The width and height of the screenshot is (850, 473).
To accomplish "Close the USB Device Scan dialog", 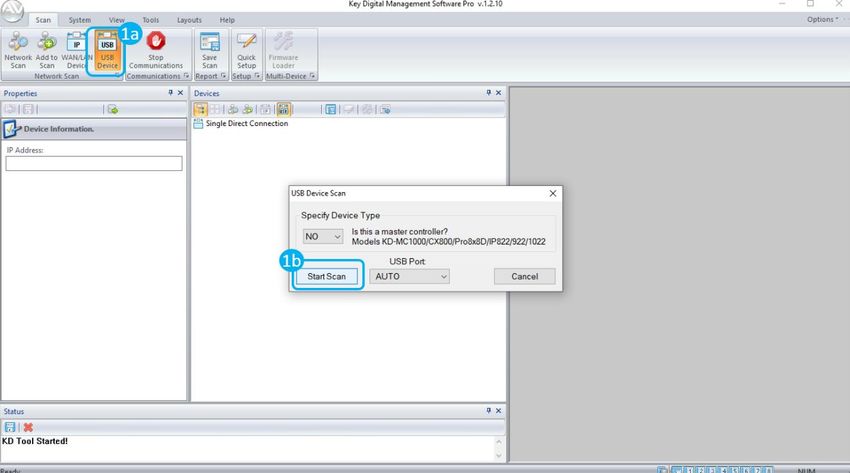I will point(552,193).
